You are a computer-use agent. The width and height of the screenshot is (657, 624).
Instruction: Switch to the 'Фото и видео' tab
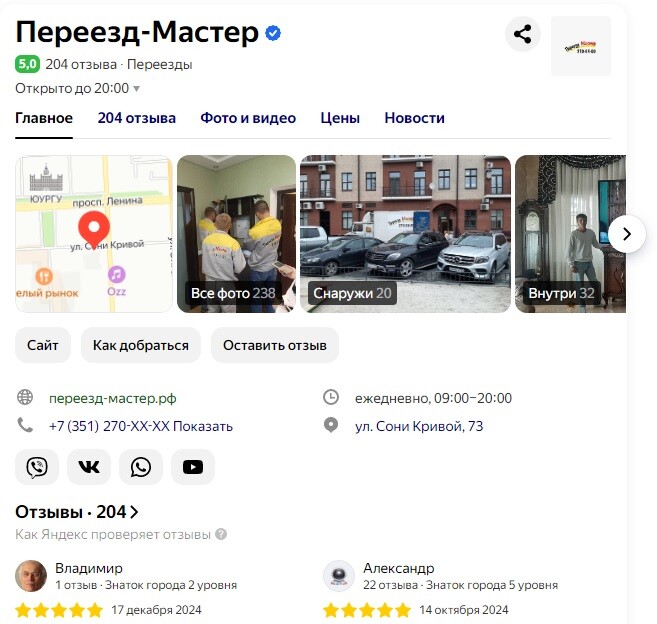248,118
